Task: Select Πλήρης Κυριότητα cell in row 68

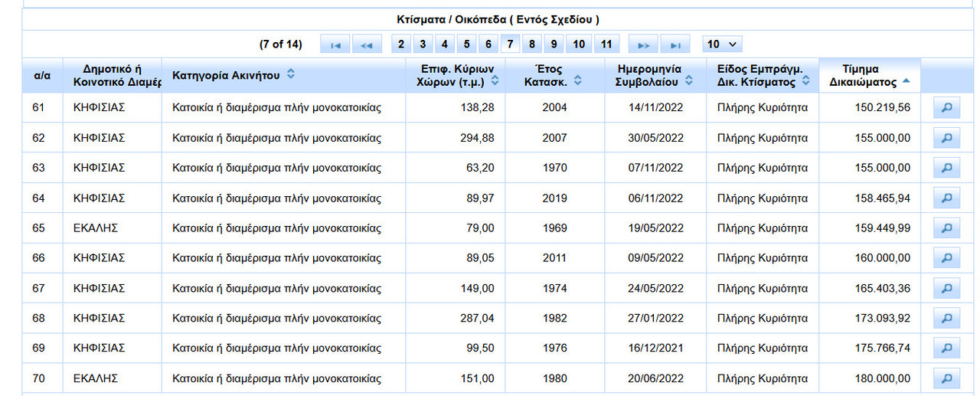Action: [763, 318]
